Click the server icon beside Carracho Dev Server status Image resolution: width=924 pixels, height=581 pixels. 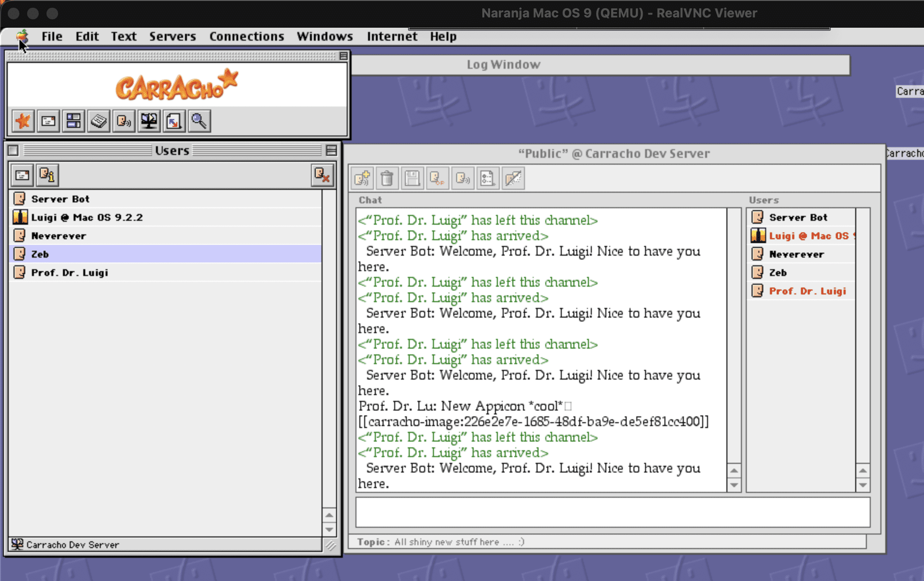[x=17, y=544]
